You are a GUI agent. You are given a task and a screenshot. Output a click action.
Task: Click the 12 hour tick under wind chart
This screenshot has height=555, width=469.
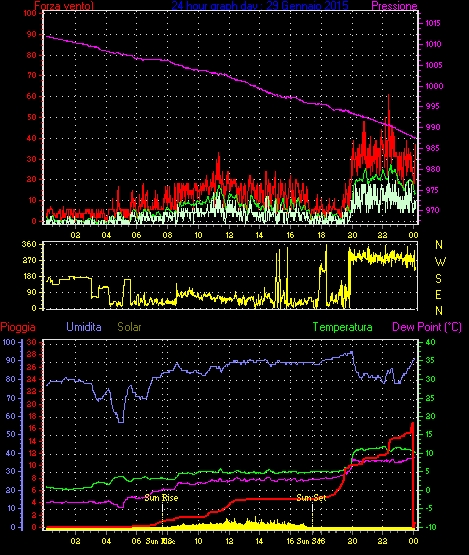click(x=229, y=235)
